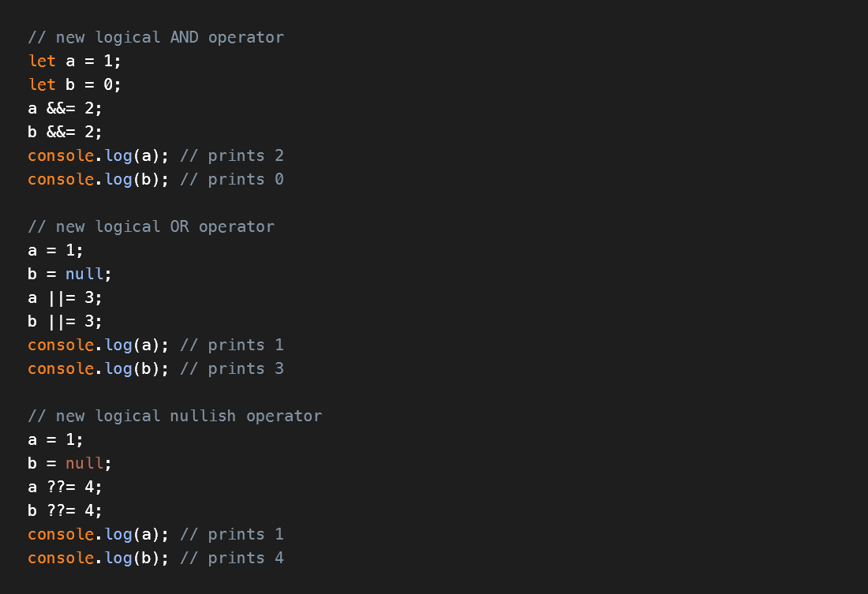Click the 'b &&= 2;' statement

65,132
